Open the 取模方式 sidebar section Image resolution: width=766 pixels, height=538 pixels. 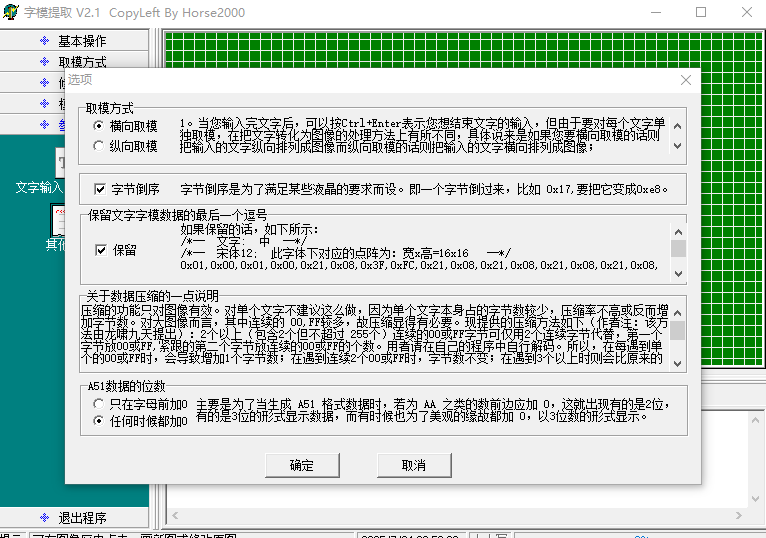[81, 62]
